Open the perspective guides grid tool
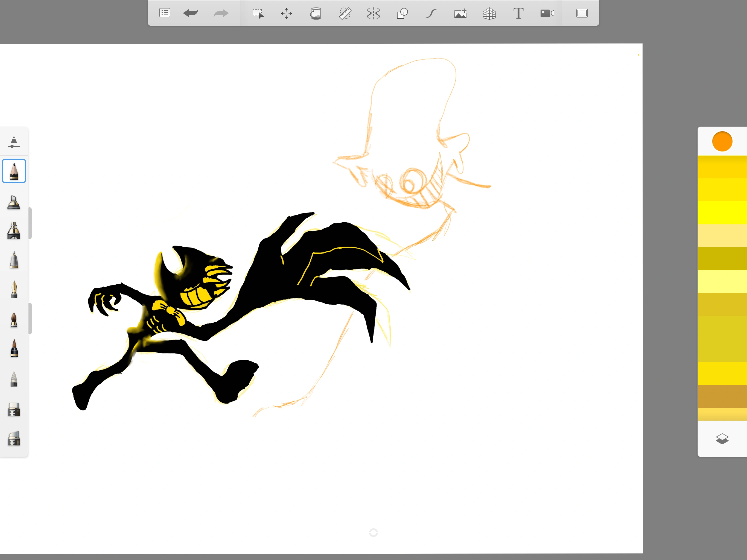Screen dimensions: 747x560 click(x=489, y=13)
